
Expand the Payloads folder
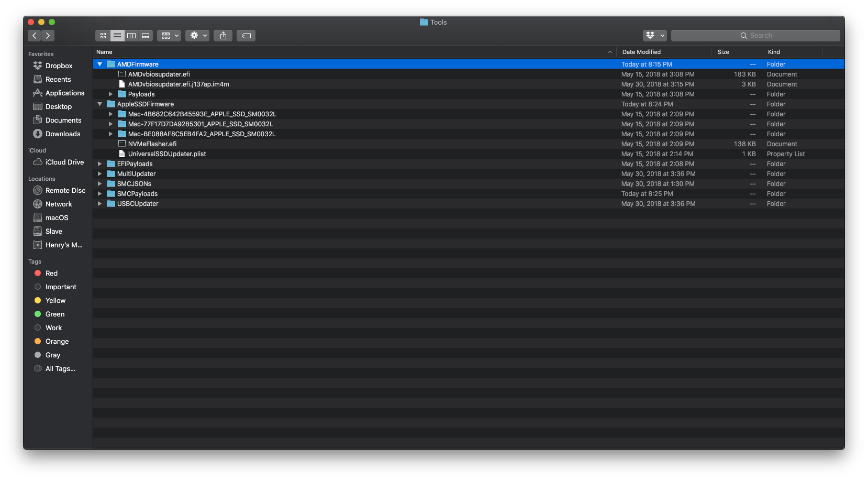110,94
